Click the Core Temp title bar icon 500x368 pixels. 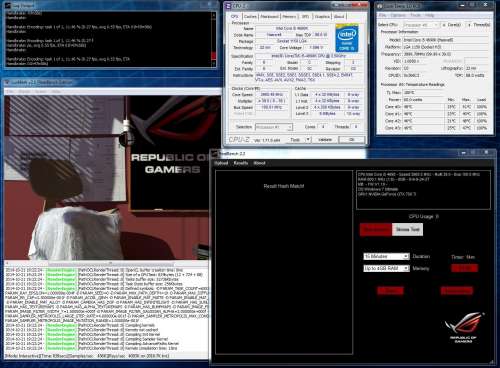379,6
